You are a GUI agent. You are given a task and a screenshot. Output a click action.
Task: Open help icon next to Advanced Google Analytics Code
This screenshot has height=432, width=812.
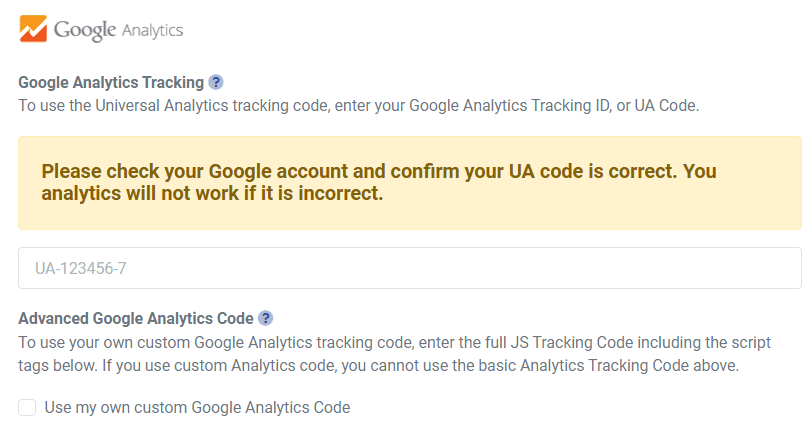265,319
